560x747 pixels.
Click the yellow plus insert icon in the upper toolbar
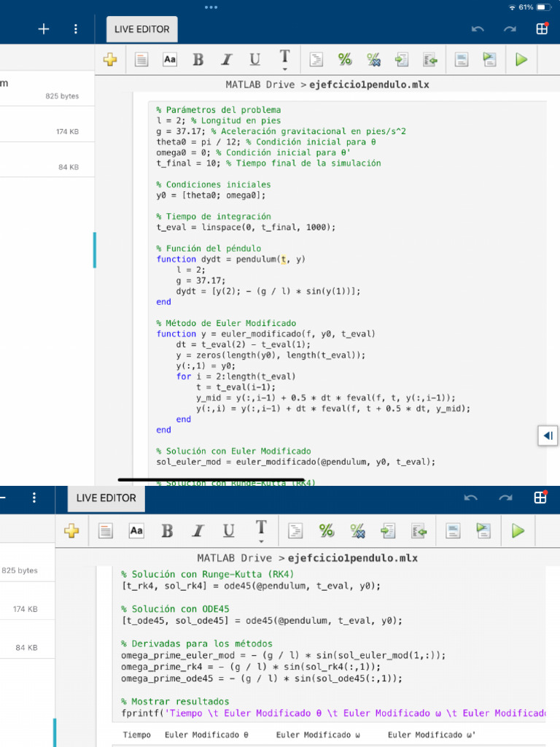[110, 60]
